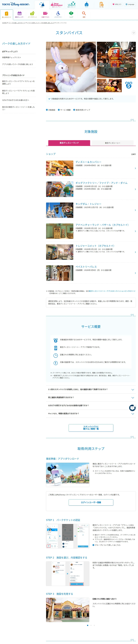
Task: Click the Mickey and Minnie plush photo
Action: pyautogui.click(x=109, y=86)
